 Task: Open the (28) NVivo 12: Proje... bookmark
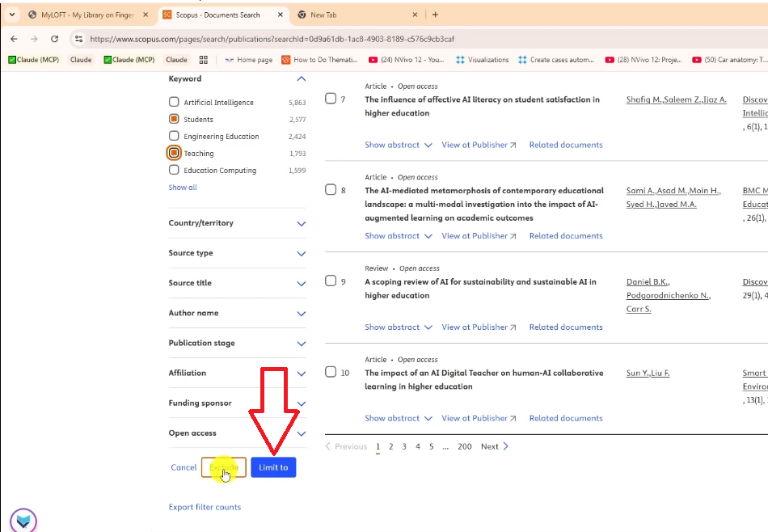click(x=644, y=60)
